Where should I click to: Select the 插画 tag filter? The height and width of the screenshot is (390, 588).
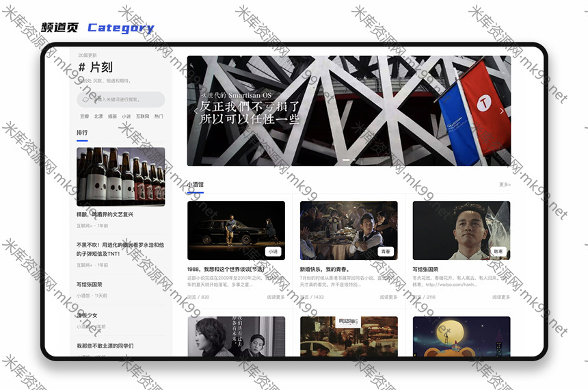coord(112,117)
